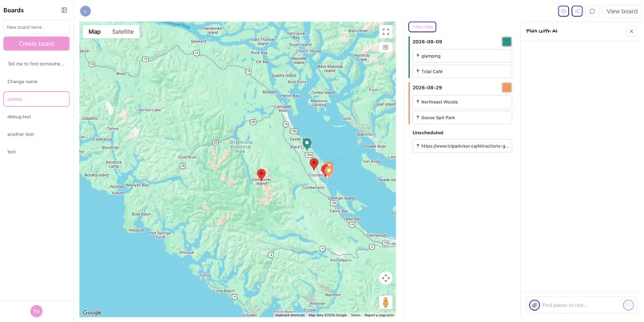644x322 pixels.
Task: Open the 'debug test' board
Action: click(37, 117)
